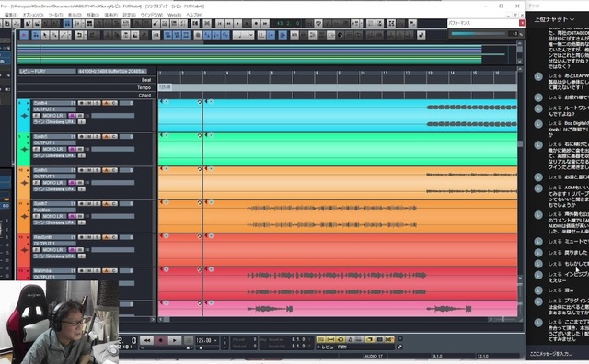Click the top toolbar play button

(x=237, y=23)
